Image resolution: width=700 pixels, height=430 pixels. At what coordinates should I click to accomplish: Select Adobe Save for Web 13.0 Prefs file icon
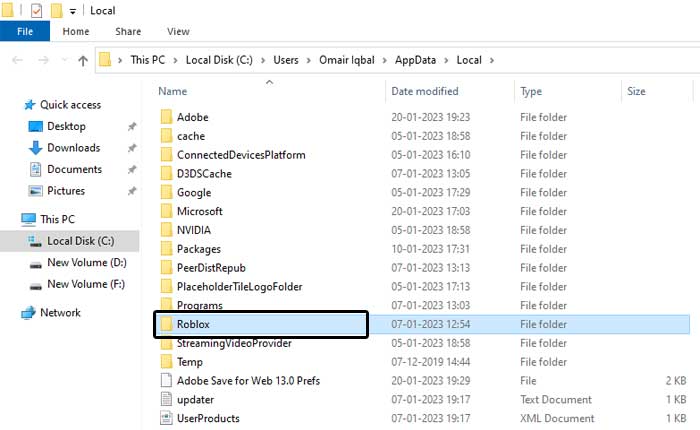[166, 380]
